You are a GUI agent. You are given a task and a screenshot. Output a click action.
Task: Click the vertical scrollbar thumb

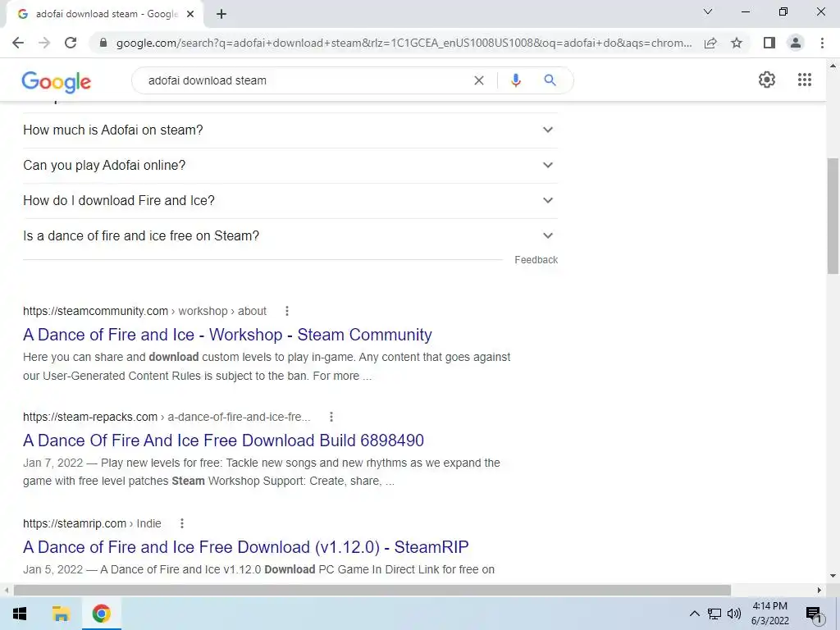point(833,216)
